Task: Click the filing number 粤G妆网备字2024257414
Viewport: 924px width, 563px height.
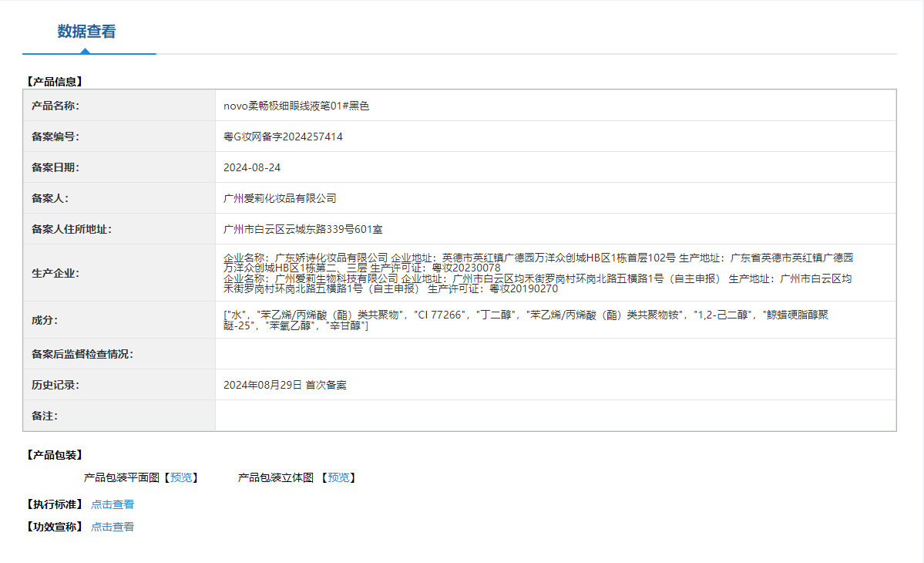Action: pyautogui.click(x=283, y=137)
